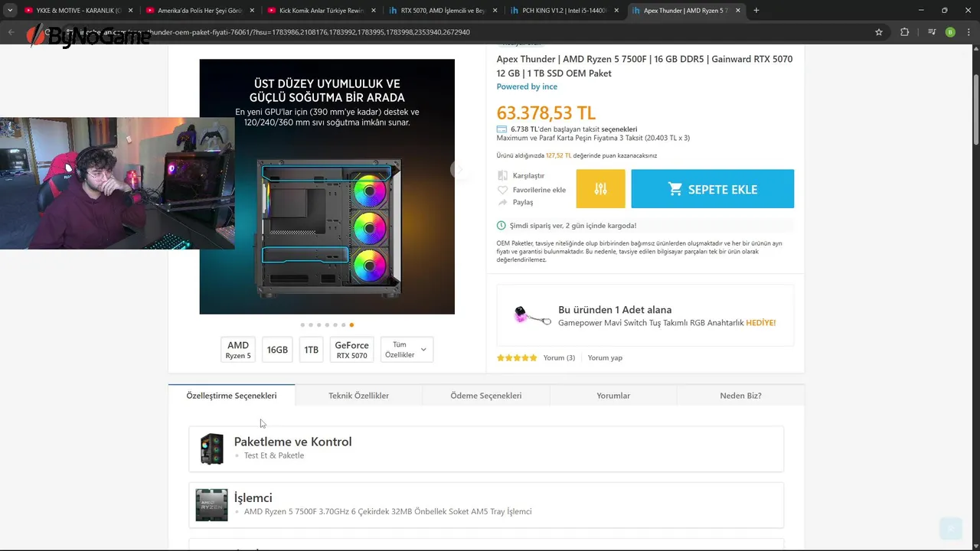Select the first product image carousel dot
Image resolution: width=980 pixels, height=551 pixels.
[302, 325]
